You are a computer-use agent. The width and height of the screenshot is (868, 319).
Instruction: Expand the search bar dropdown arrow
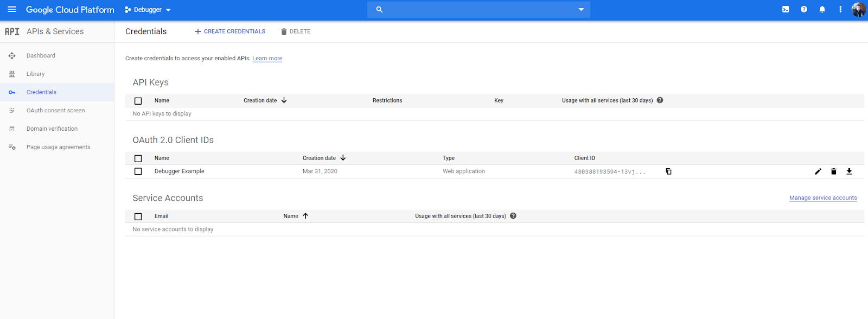point(581,10)
